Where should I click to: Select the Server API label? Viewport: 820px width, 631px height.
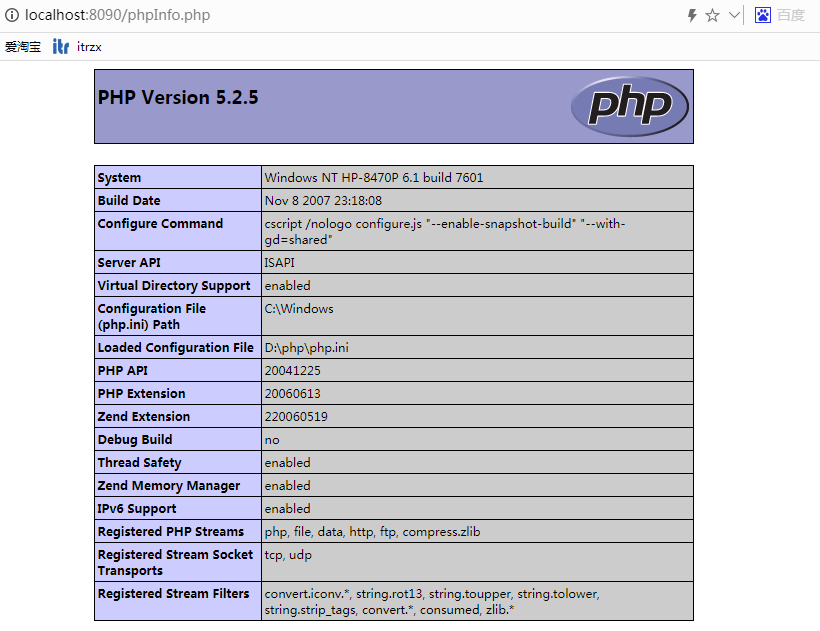click(x=129, y=262)
